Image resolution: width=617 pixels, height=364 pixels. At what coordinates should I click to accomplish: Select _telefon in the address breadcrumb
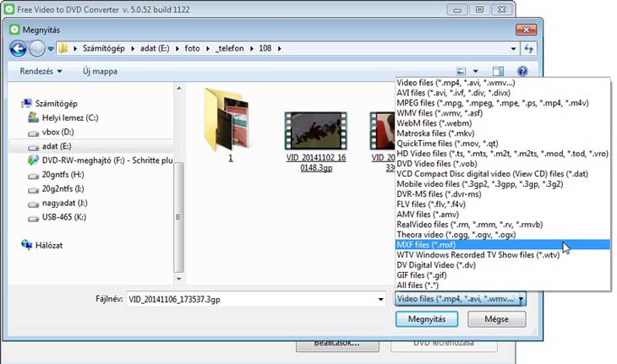(229, 48)
